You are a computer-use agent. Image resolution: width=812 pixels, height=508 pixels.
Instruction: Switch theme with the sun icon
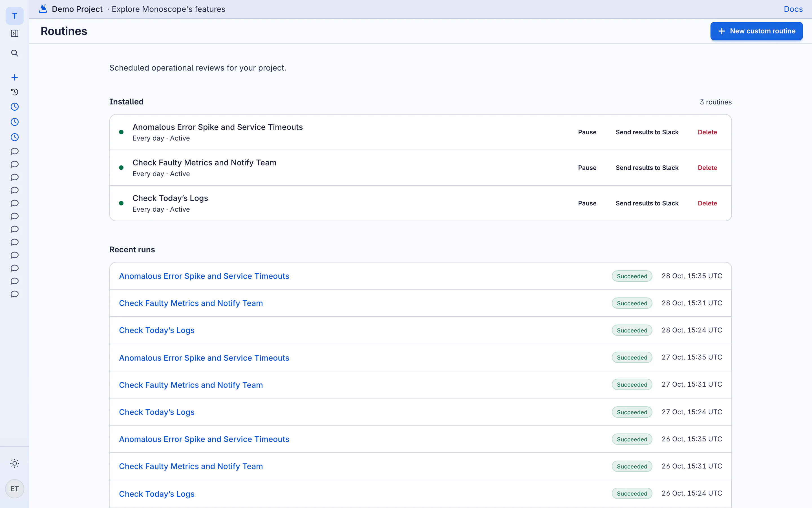click(x=14, y=463)
